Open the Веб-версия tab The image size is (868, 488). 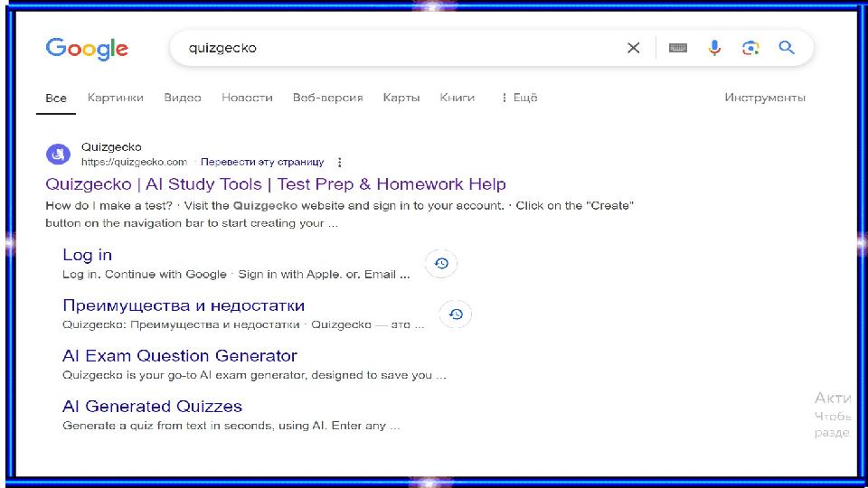327,98
